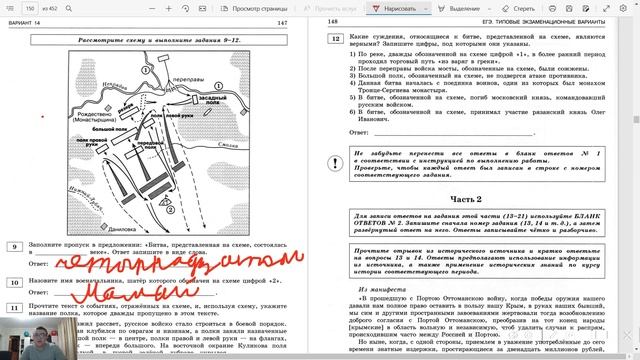Activate the Нарисовать draw tool
This screenshot has height=360, width=640.
coord(394,8)
